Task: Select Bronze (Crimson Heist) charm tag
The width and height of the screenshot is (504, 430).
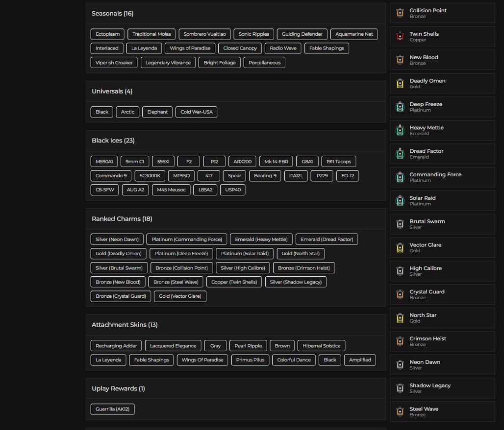Action: (x=304, y=268)
